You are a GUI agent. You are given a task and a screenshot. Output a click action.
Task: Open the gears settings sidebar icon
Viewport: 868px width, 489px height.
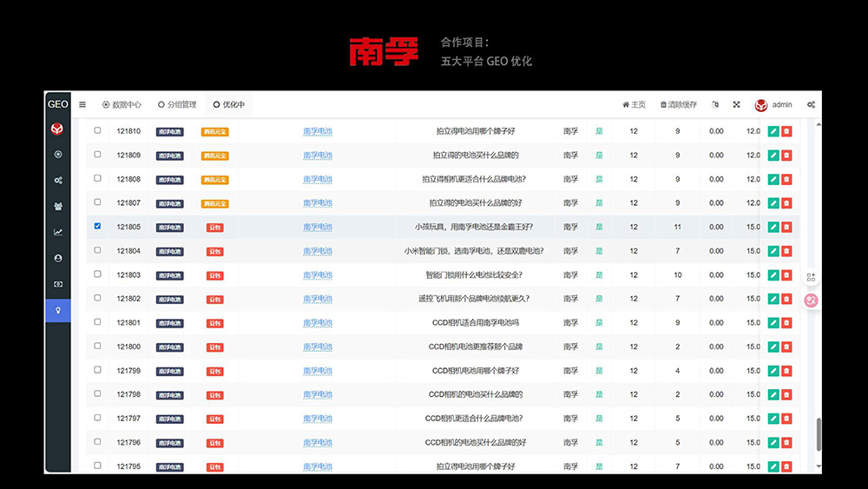pyautogui.click(x=58, y=181)
